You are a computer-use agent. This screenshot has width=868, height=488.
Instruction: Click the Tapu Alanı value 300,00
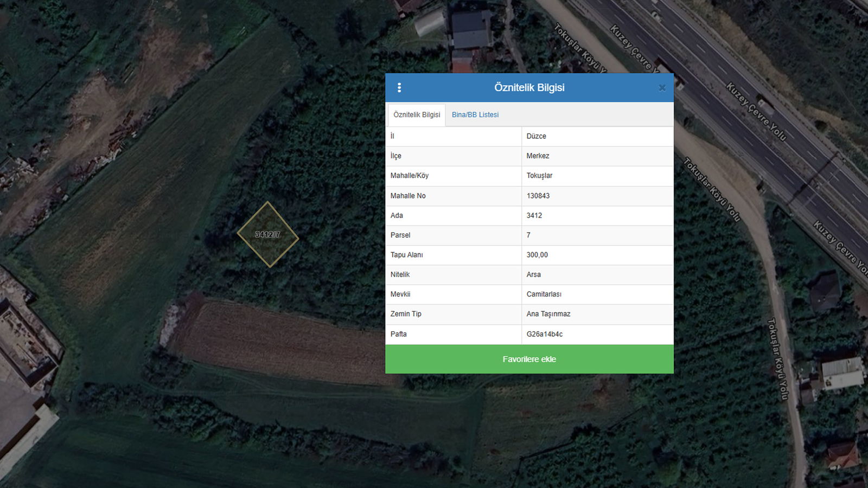click(537, 255)
